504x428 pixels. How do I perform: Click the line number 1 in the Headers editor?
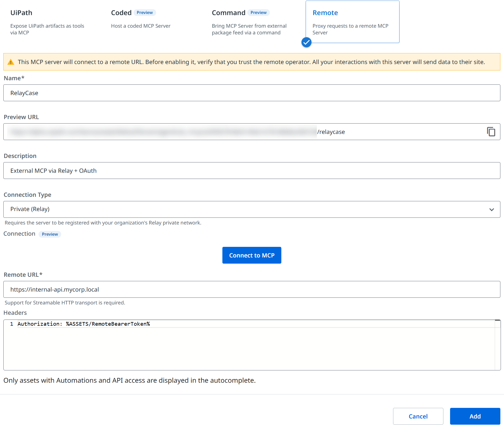point(12,324)
